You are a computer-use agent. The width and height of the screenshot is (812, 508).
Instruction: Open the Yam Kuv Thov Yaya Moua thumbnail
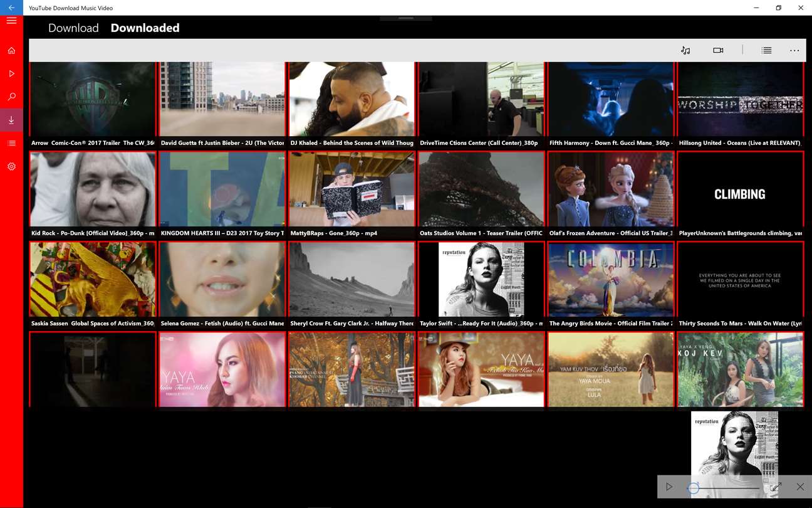(611, 370)
